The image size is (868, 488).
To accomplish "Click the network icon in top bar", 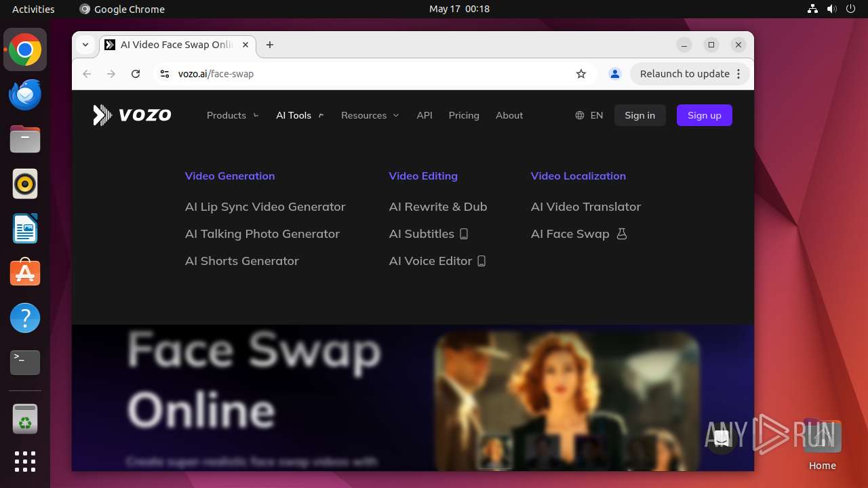I will [x=813, y=9].
